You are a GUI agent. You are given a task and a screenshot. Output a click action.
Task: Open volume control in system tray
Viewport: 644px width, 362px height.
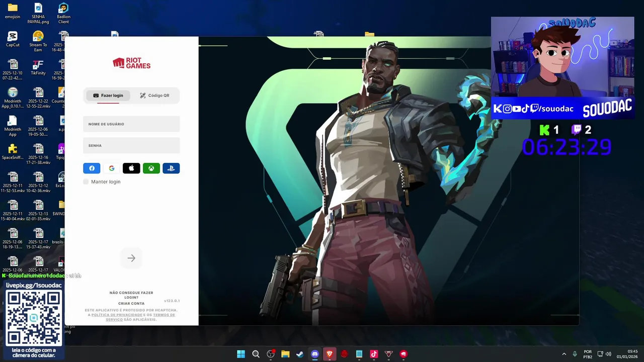click(x=608, y=354)
